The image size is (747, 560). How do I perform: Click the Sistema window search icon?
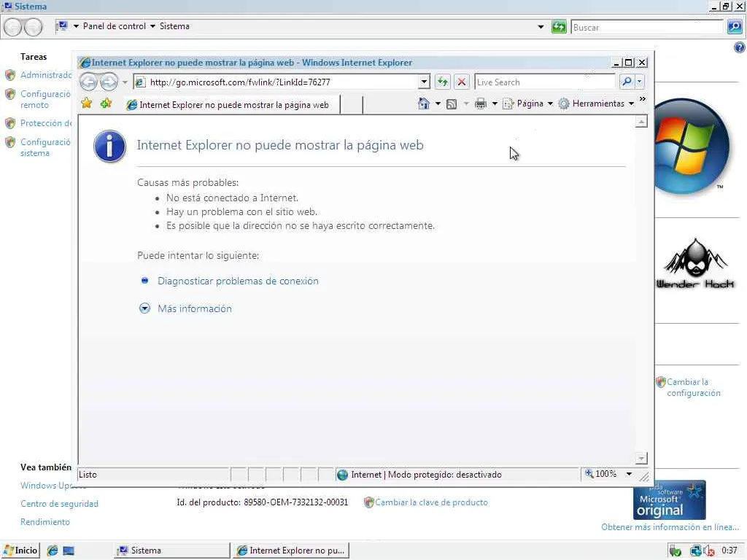pos(735,27)
